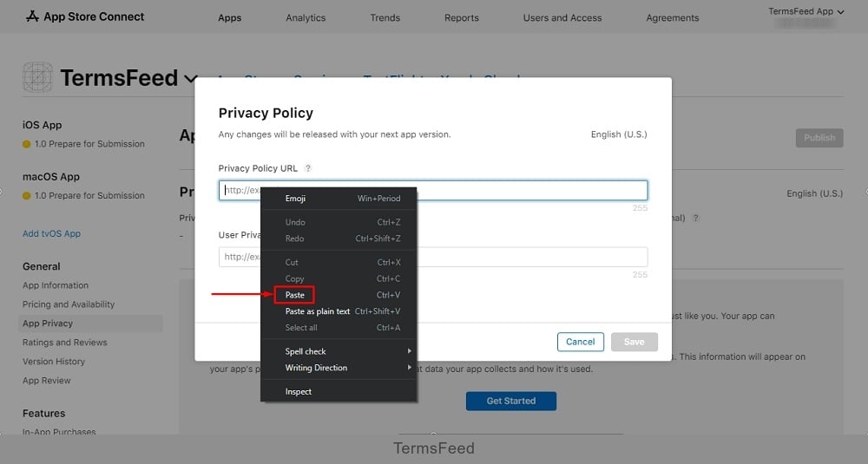Choose Select all in context menu

click(x=339, y=327)
